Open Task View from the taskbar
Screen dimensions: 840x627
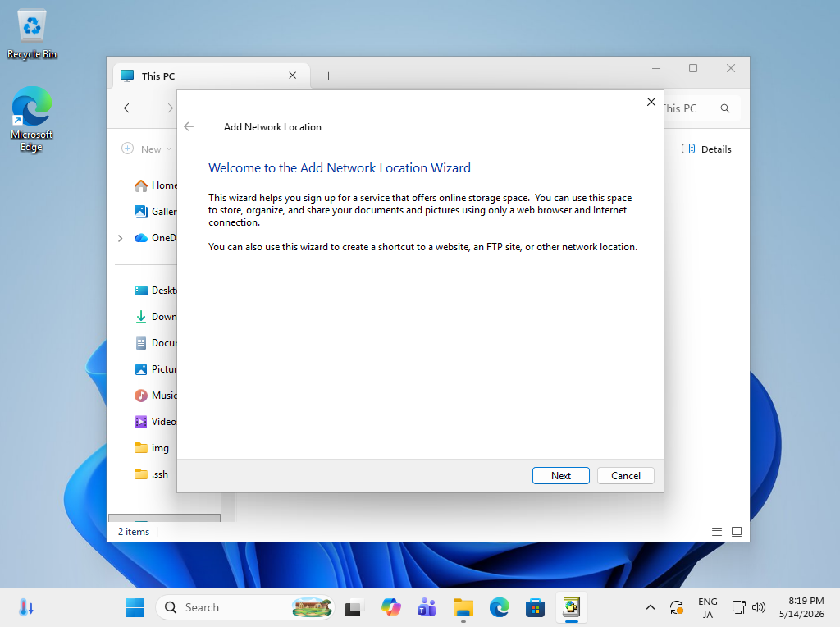(x=354, y=607)
